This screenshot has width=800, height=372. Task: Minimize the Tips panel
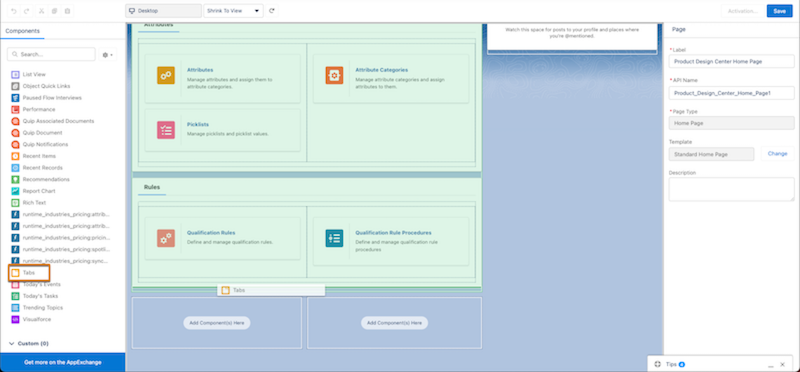[x=771, y=365]
